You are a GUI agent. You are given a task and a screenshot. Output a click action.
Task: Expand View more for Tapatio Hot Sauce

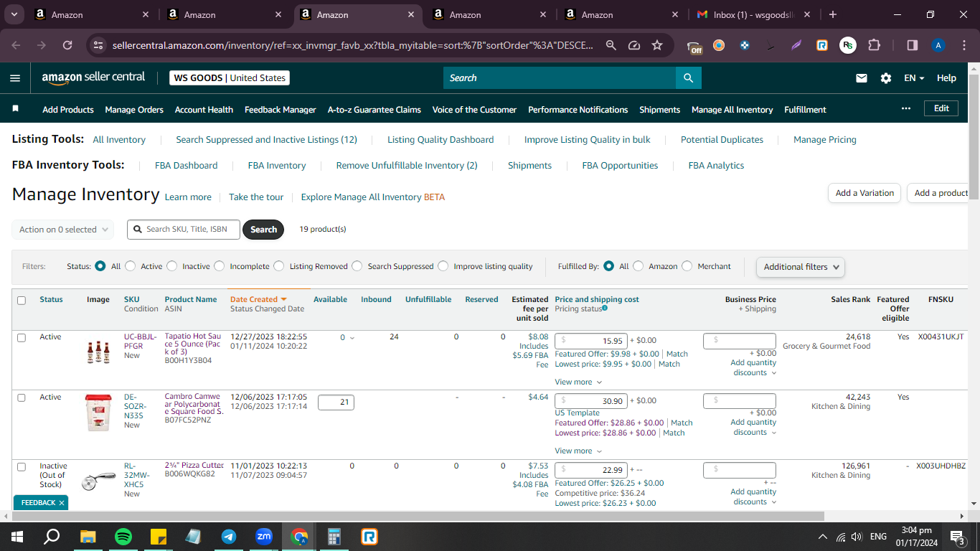coord(578,382)
